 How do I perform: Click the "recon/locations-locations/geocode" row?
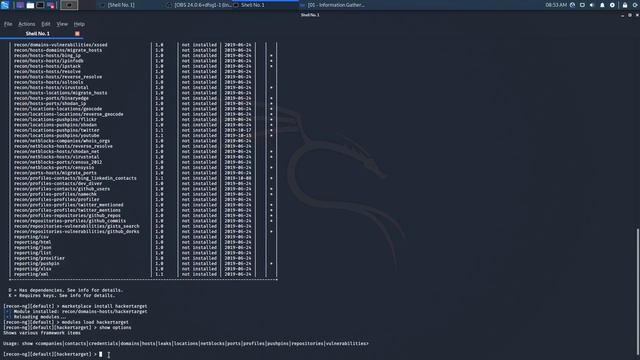pos(143,109)
